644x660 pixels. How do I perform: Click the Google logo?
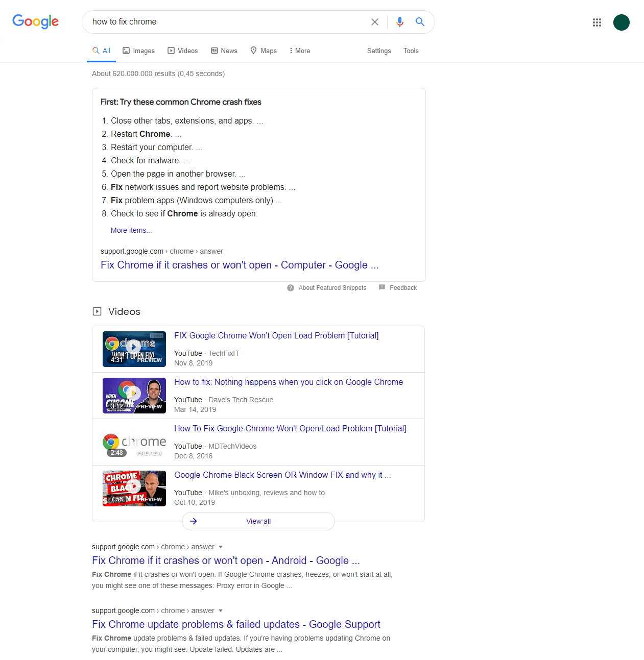[36, 21]
